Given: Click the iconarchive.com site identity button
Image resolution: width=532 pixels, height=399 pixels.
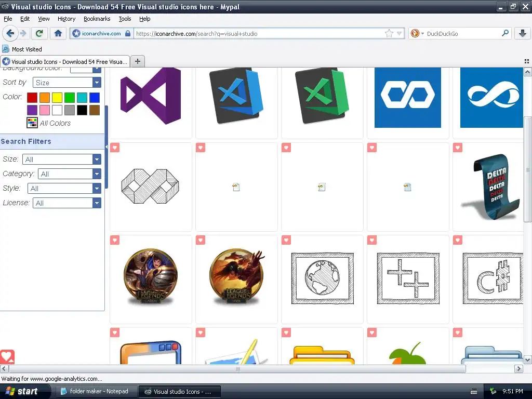Looking at the screenshot, I should pos(101,33).
